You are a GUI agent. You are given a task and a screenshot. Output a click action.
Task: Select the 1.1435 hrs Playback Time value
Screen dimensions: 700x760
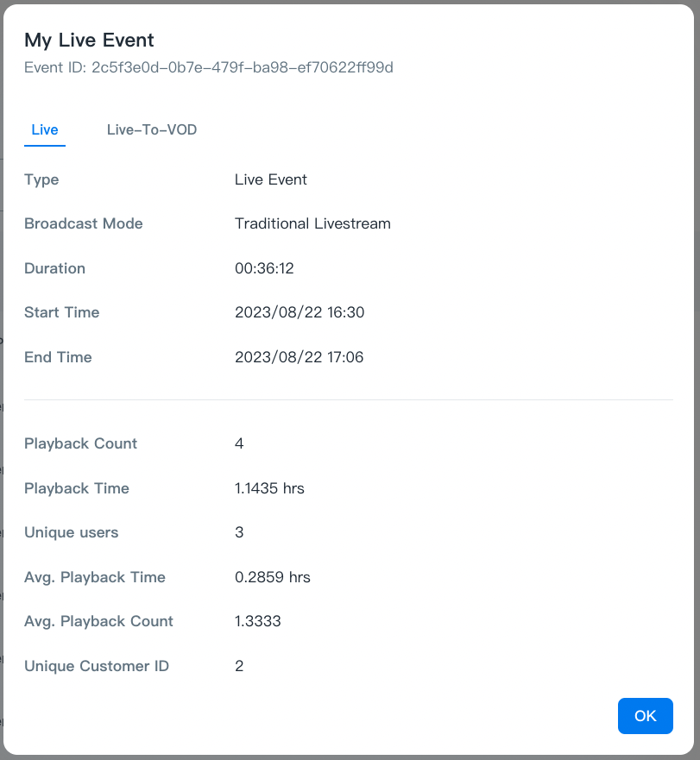(x=269, y=488)
